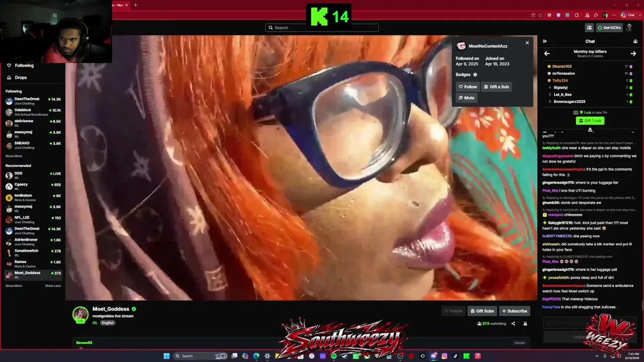This screenshot has width=644, height=362.
Task: Collapse the chat panel with the arrow icon
Action: pos(544,41)
